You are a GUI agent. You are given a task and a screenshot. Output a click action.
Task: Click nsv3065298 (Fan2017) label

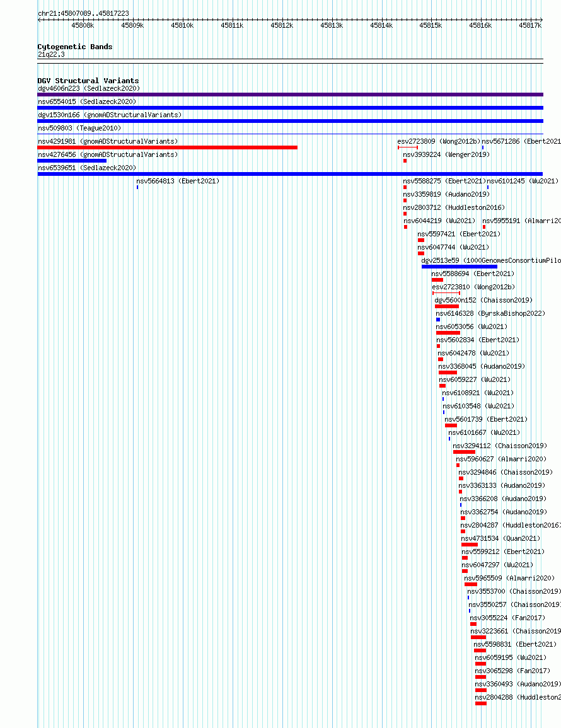(512, 671)
